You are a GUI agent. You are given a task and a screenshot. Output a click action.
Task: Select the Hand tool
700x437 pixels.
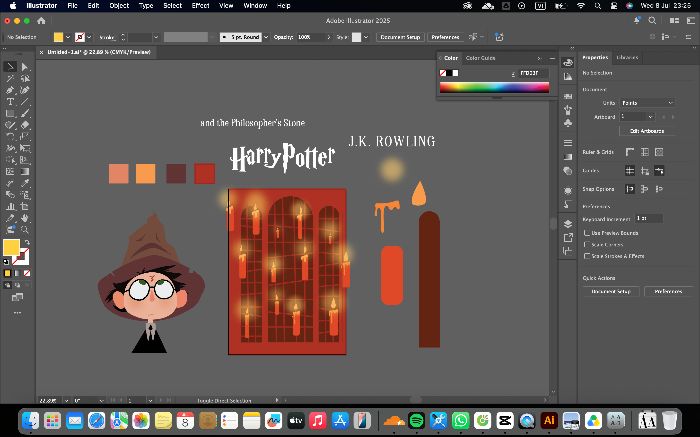(25, 218)
